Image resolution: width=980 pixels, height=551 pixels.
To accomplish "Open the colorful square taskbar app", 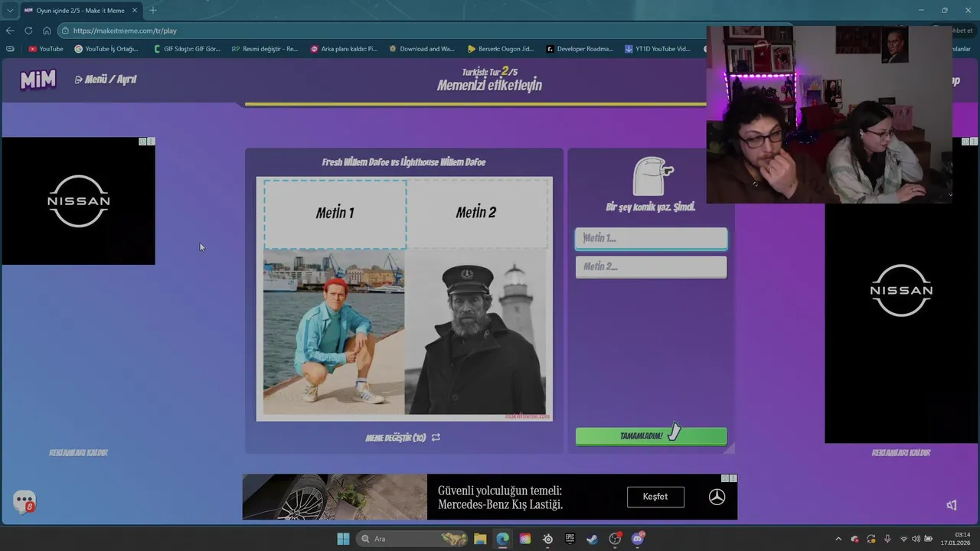I will (524, 539).
